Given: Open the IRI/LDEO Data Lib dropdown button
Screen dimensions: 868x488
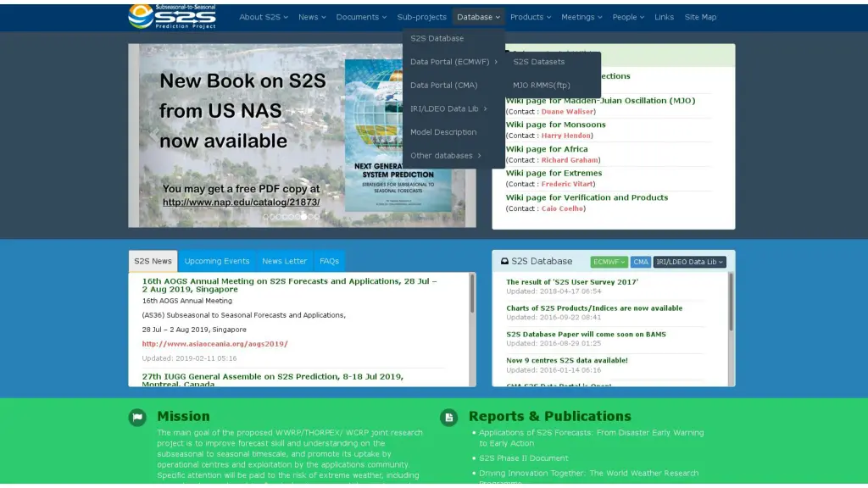Looking at the screenshot, I should coord(690,262).
